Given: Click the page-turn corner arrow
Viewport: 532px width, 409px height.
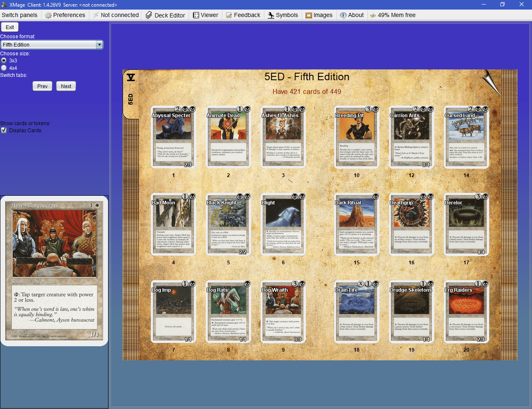Looking at the screenshot, I should (491, 82).
